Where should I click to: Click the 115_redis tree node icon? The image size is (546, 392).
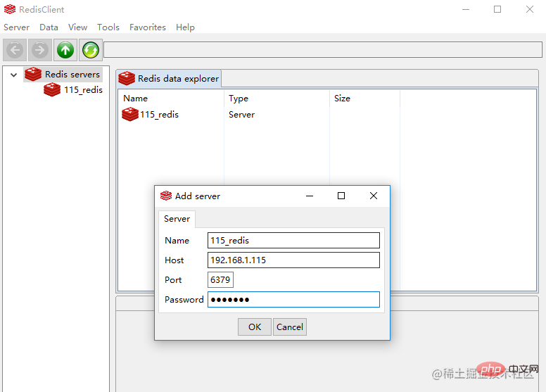[52, 89]
